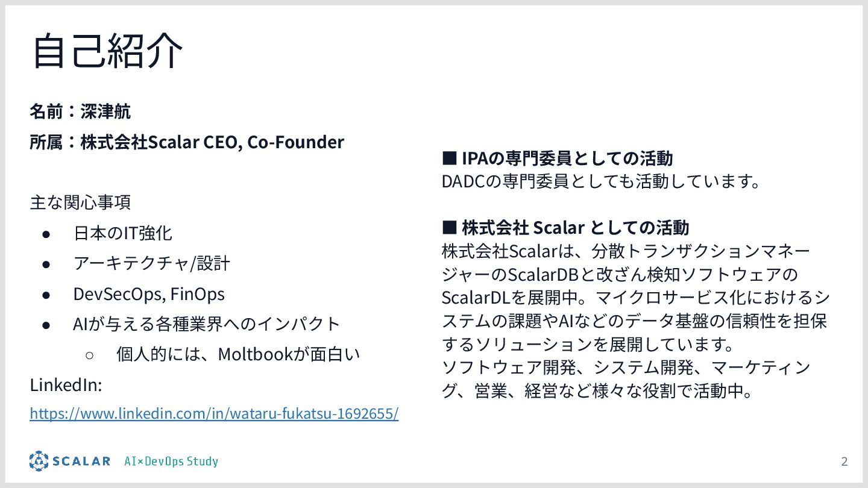Click the DevSecOps, FinOps bullet item

(148, 294)
